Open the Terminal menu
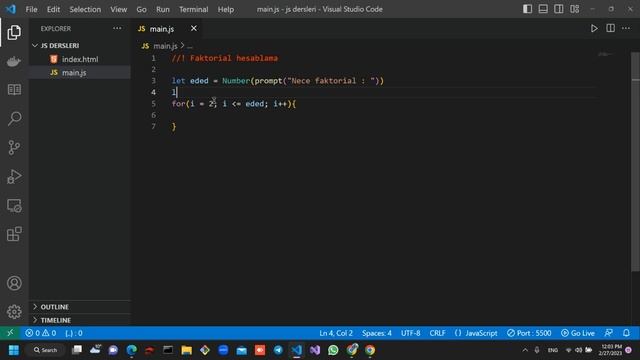 click(x=193, y=9)
